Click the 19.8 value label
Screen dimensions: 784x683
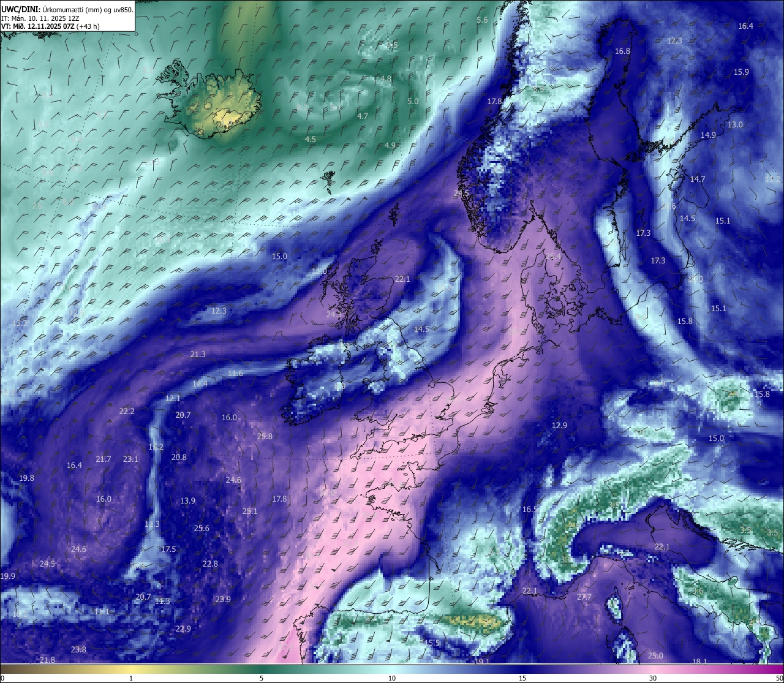tap(26, 478)
